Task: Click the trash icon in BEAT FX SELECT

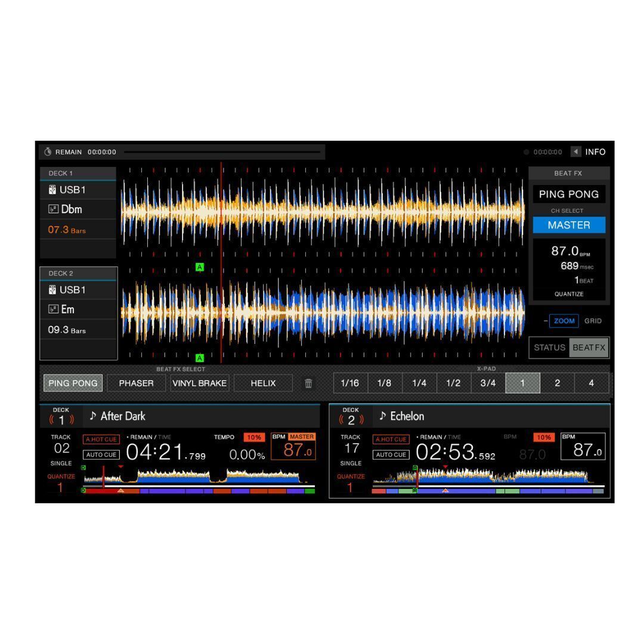Action: tap(309, 383)
